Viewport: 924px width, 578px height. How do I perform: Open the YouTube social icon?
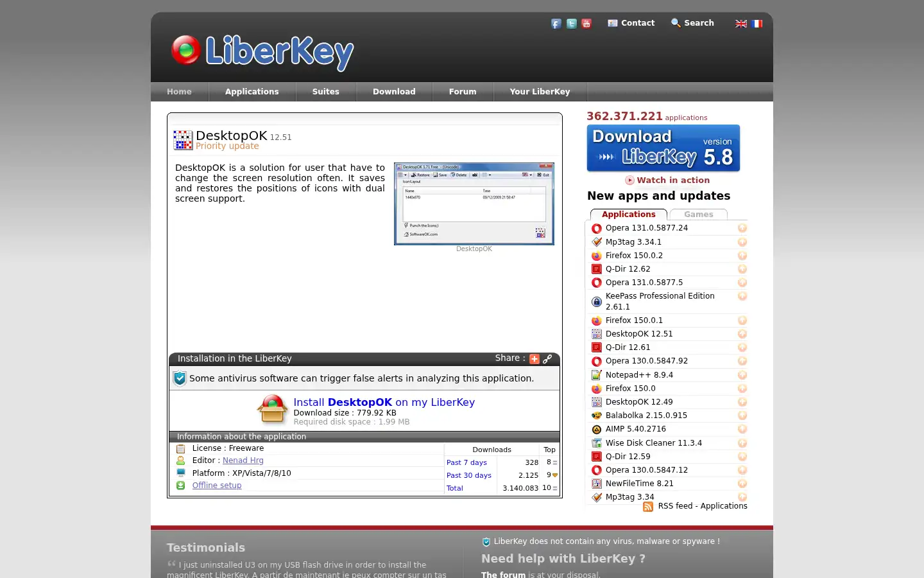[586, 24]
